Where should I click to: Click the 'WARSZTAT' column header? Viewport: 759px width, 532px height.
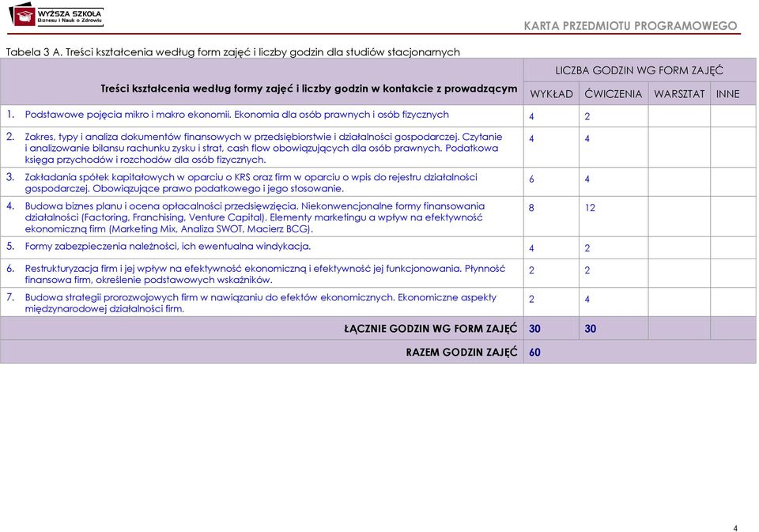click(x=679, y=94)
